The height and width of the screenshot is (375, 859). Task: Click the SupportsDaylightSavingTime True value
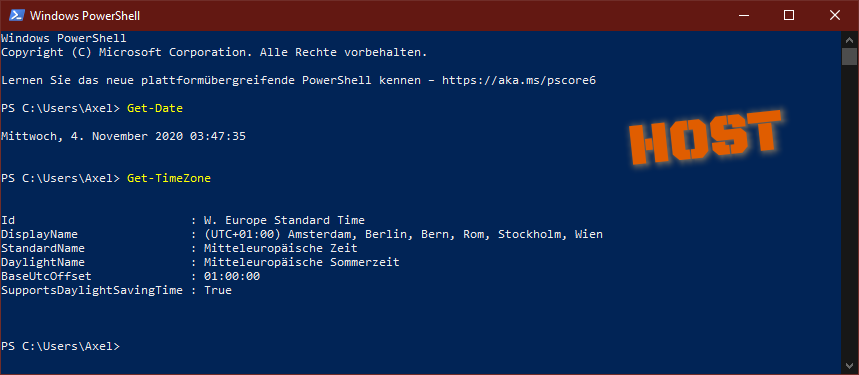218,291
